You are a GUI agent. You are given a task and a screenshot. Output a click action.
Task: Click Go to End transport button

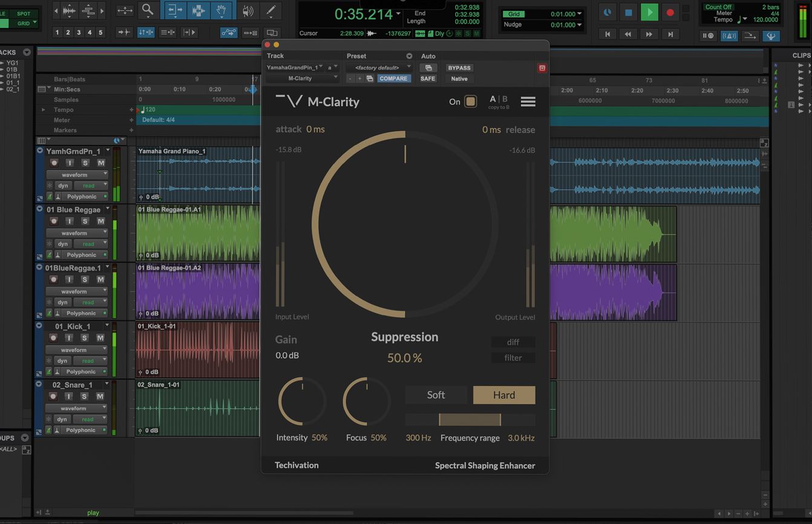click(x=670, y=34)
